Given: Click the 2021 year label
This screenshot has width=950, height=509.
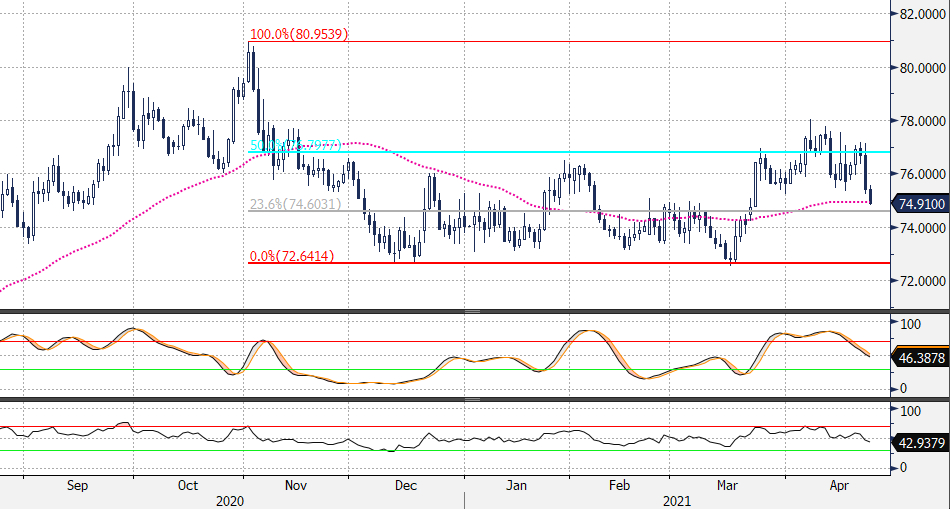Looking at the screenshot, I should click(676, 499).
